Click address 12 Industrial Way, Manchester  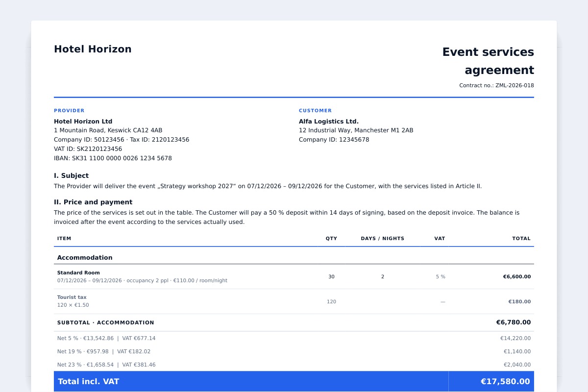tap(356, 130)
